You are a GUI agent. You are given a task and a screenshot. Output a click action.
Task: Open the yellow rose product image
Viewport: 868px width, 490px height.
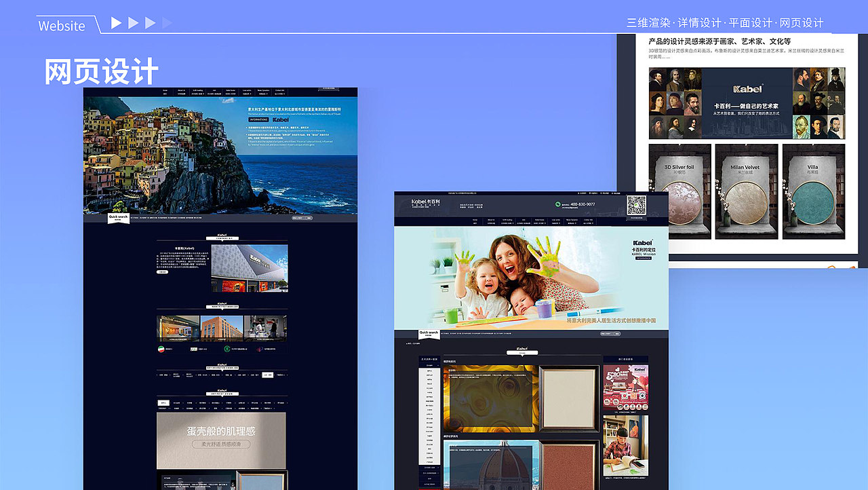click(490, 398)
